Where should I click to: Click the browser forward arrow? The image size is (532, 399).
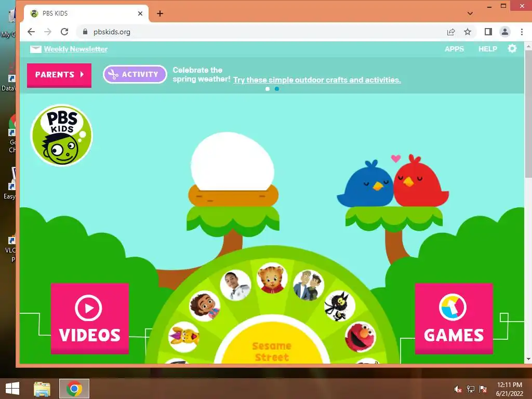48,32
